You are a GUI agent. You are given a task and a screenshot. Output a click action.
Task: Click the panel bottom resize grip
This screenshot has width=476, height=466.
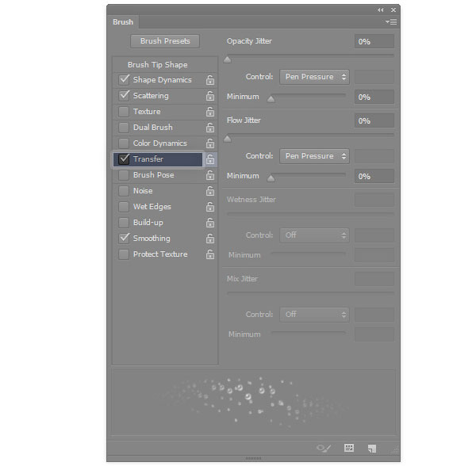(254, 458)
